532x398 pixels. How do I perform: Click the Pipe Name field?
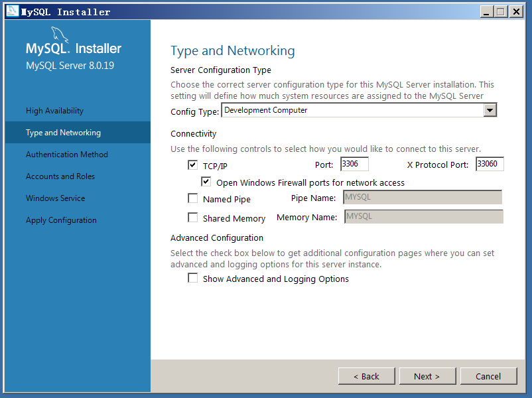coord(423,197)
